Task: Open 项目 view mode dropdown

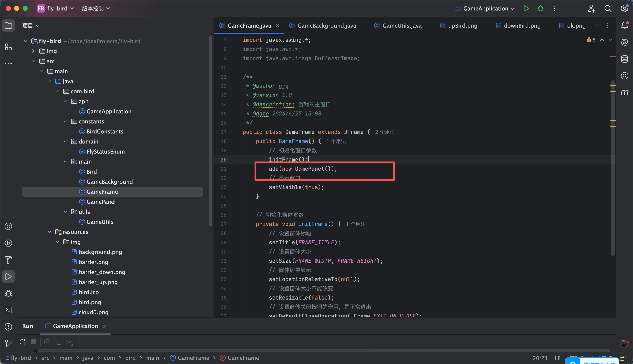Action: 31,26
